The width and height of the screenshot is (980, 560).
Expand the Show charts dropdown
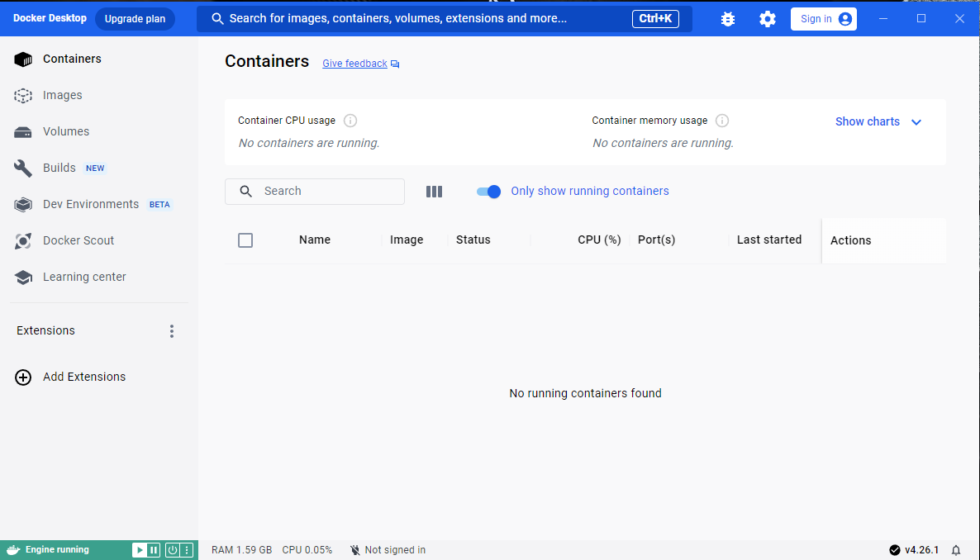tap(878, 122)
